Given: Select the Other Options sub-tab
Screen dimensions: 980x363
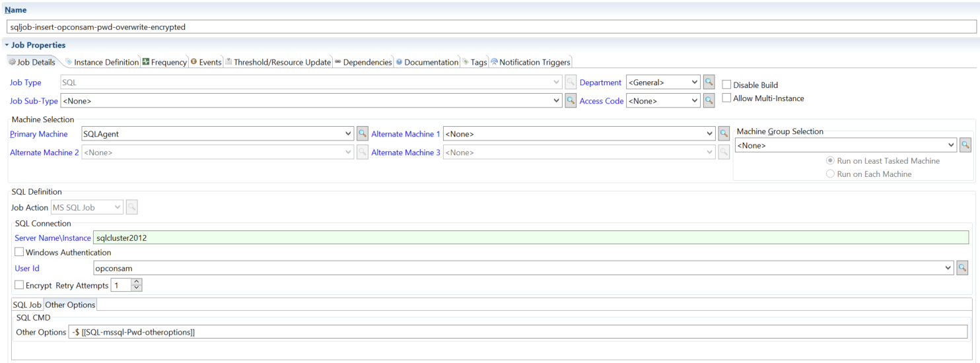Looking at the screenshot, I should click(x=70, y=304).
